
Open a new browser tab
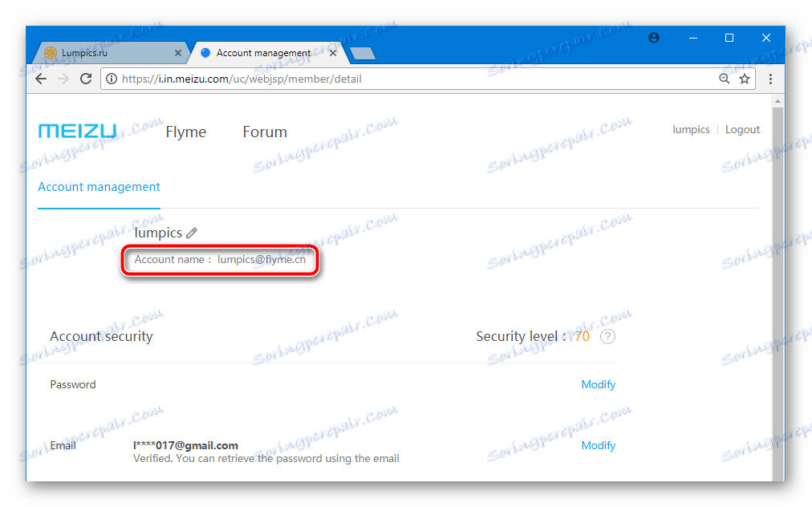tap(363, 53)
